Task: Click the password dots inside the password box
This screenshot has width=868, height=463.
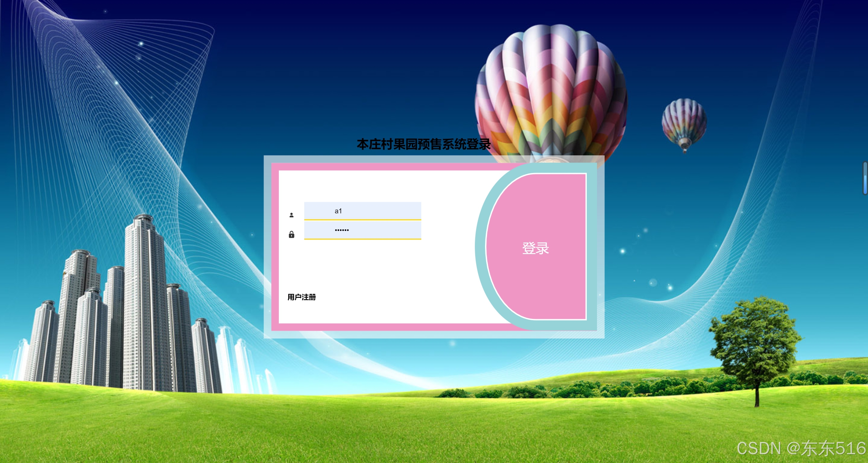Action: 342,230
